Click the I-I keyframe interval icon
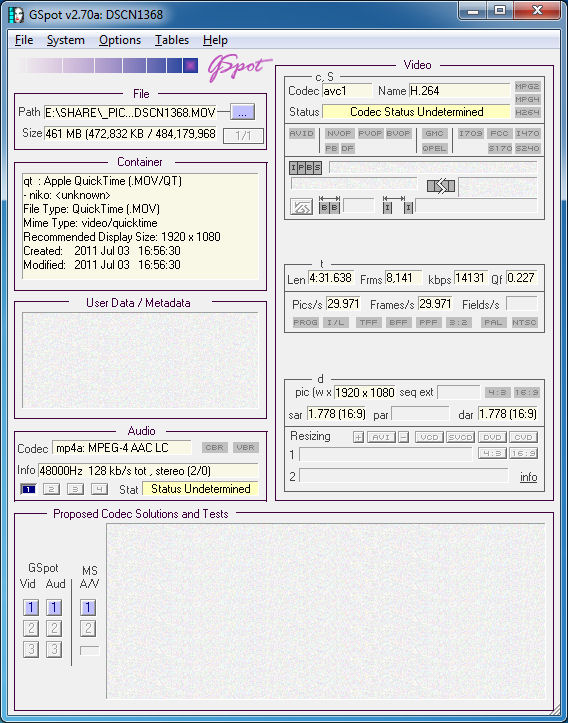Image resolution: width=568 pixels, height=723 pixels. [x=398, y=205]
